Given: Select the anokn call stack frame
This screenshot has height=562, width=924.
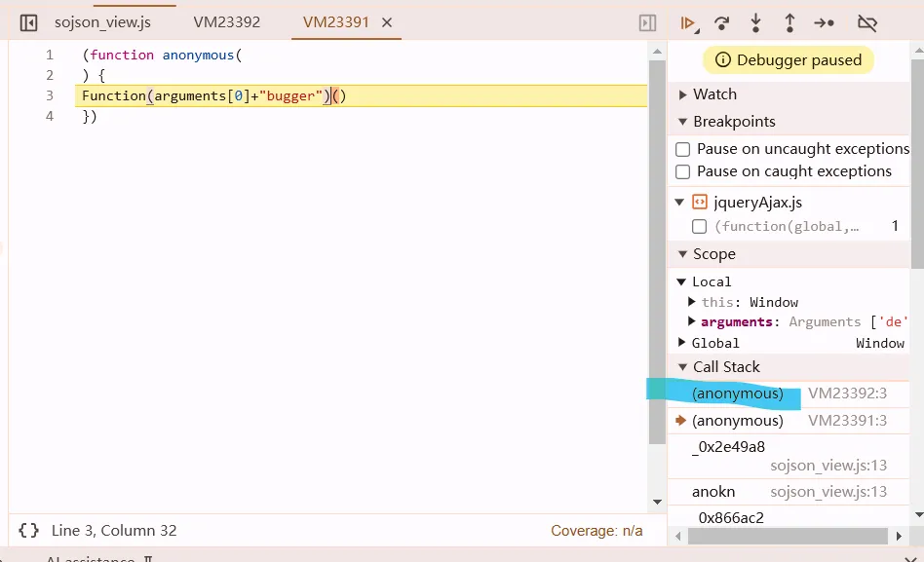Looking at the screenshot, I should coord(789,491).
